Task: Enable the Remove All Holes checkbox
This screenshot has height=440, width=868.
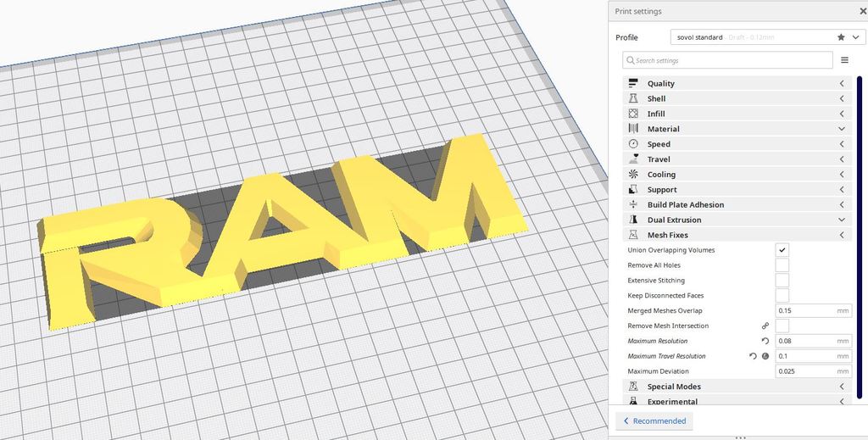Action: (x=782, y=265)
